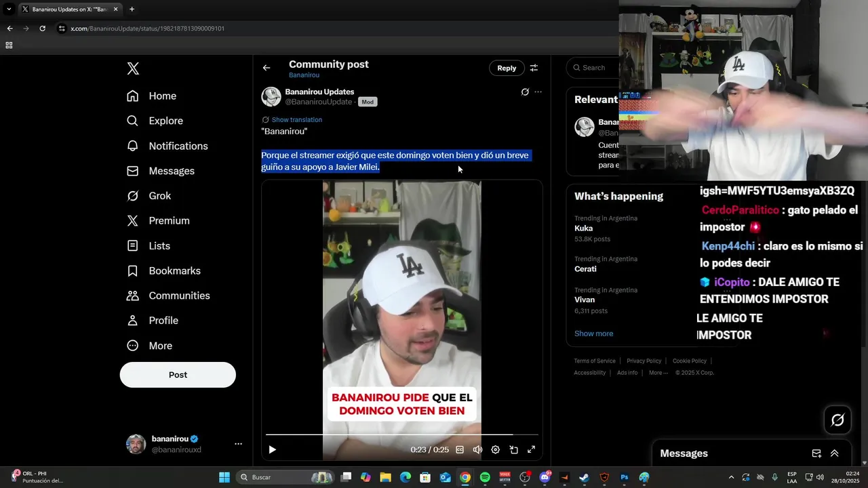
Task: Expand the More footer menu
Action: [x=658, y=373]
